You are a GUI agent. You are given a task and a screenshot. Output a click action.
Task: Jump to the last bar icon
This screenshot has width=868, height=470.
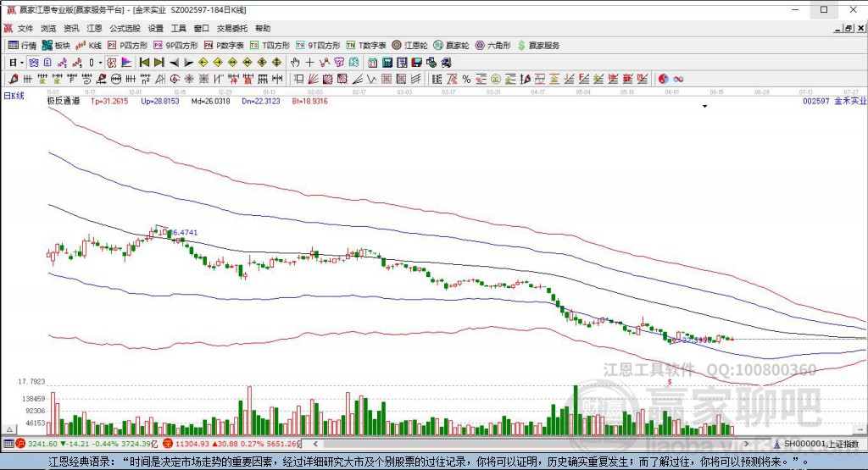click(159, 63)
